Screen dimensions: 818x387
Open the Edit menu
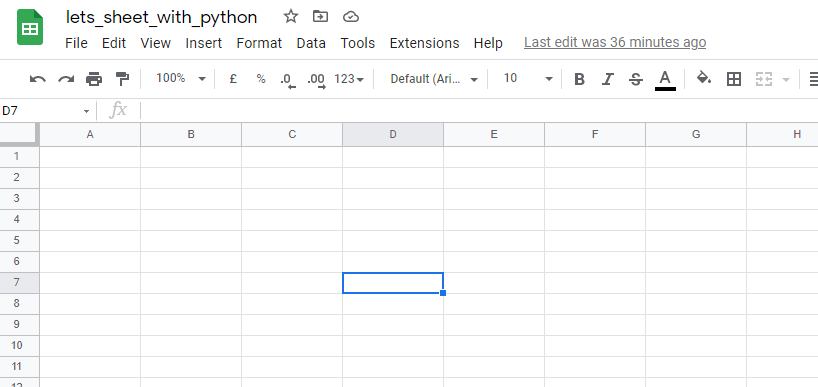[114, 43]
